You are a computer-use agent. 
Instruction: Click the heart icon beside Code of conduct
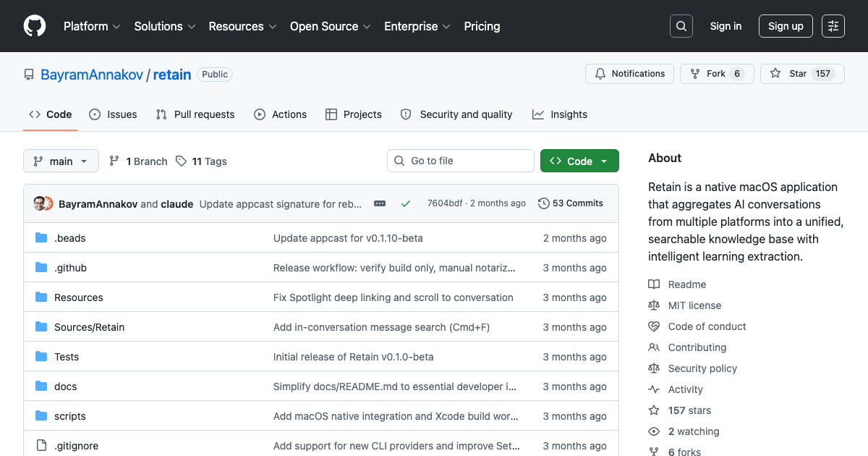(654, 326)
